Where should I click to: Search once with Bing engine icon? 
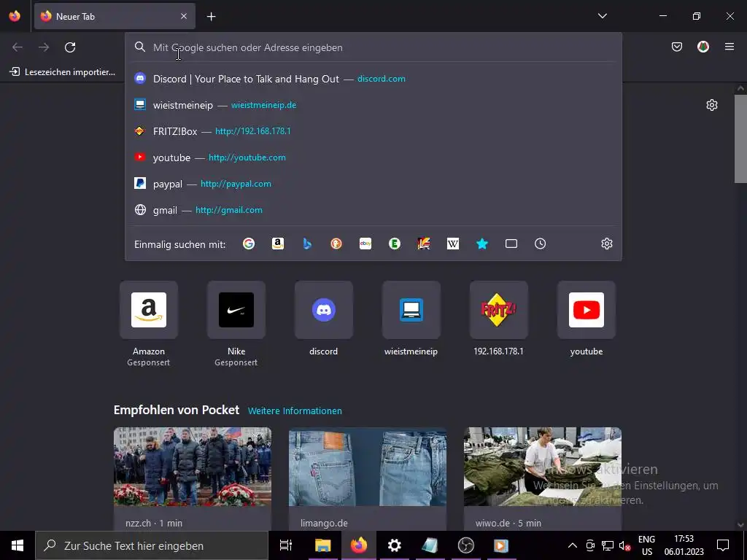tap(307, 244)
